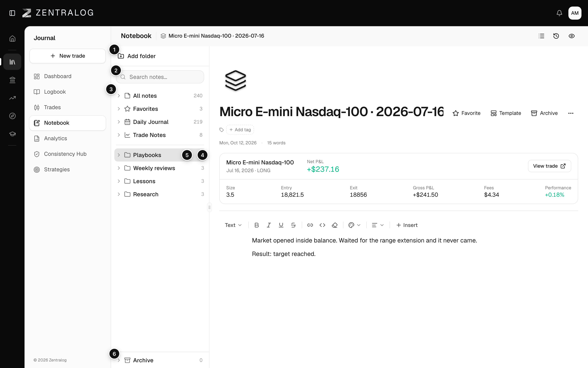Open the graduation cap icon in the rail
Screen dimensions: 588x368
12,134
